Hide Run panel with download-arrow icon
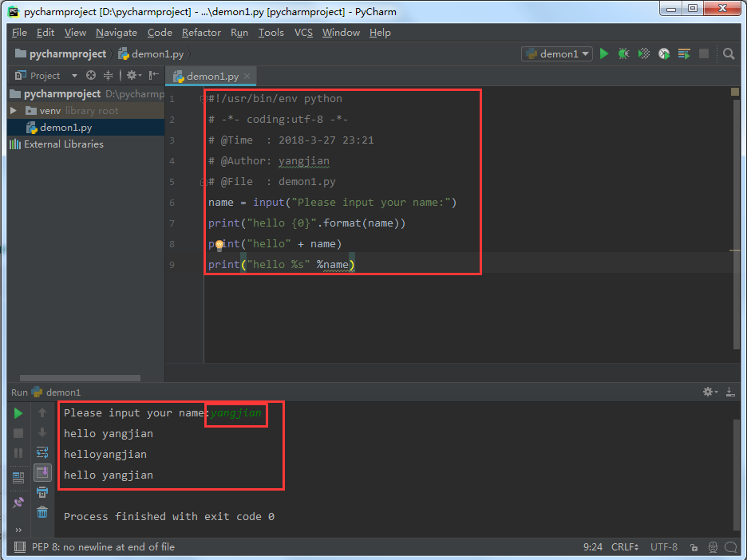 pyautogui.click(x=730, y=392)
